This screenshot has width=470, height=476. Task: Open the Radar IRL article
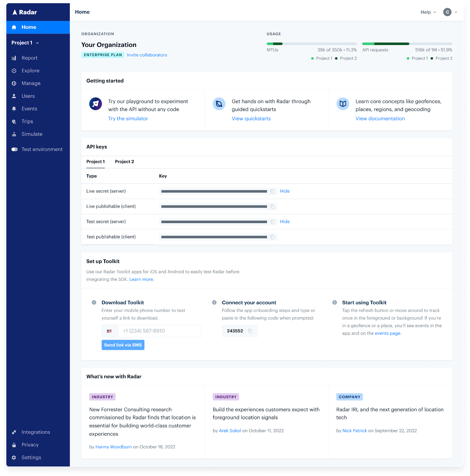coord(390,414)
